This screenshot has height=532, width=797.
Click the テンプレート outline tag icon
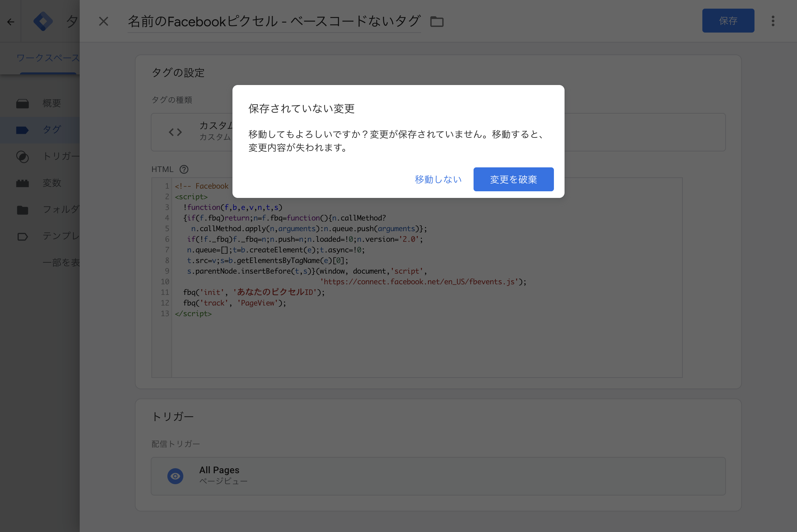click(22, 236)
